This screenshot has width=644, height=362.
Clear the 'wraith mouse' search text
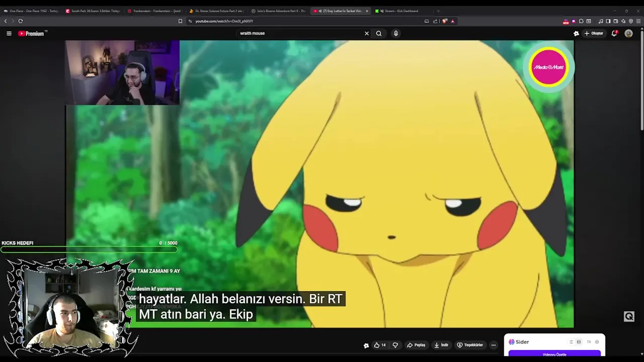[367, 33]
